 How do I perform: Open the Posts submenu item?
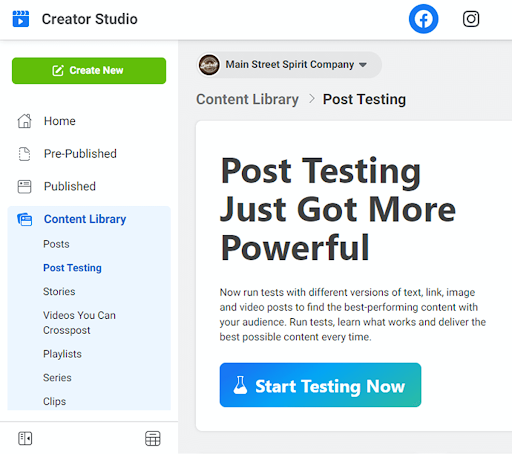56,244
